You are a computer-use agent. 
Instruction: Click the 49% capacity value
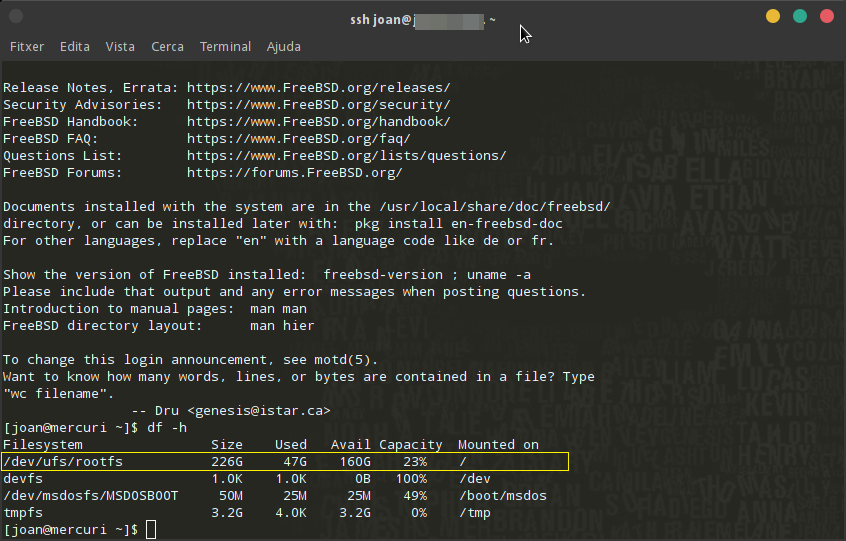click(x=414, y=496)
